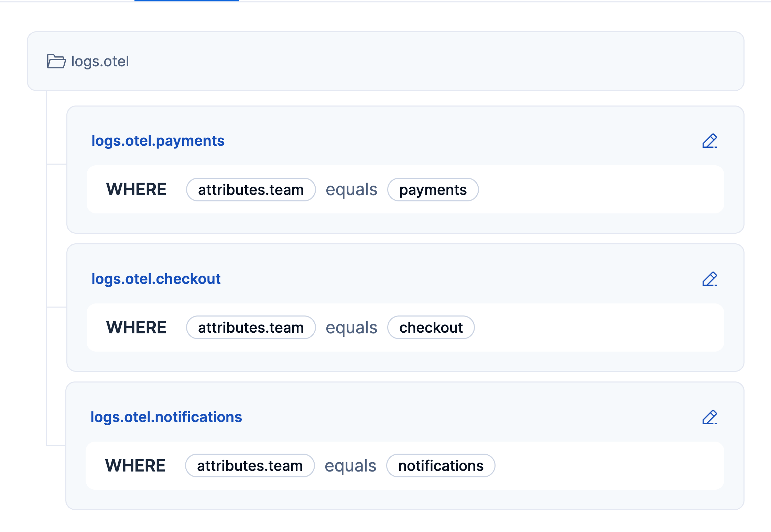Open the logs.otel.checkout stream link
The width and height of the screenshot is (771, 532).
156,279
